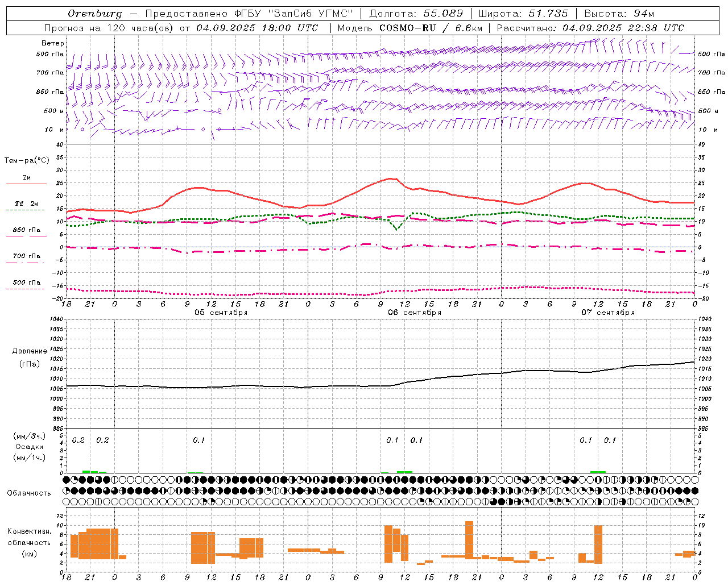728x582 pixels.
Task: Select the "Давление" panel label
Action: [30, 351]
